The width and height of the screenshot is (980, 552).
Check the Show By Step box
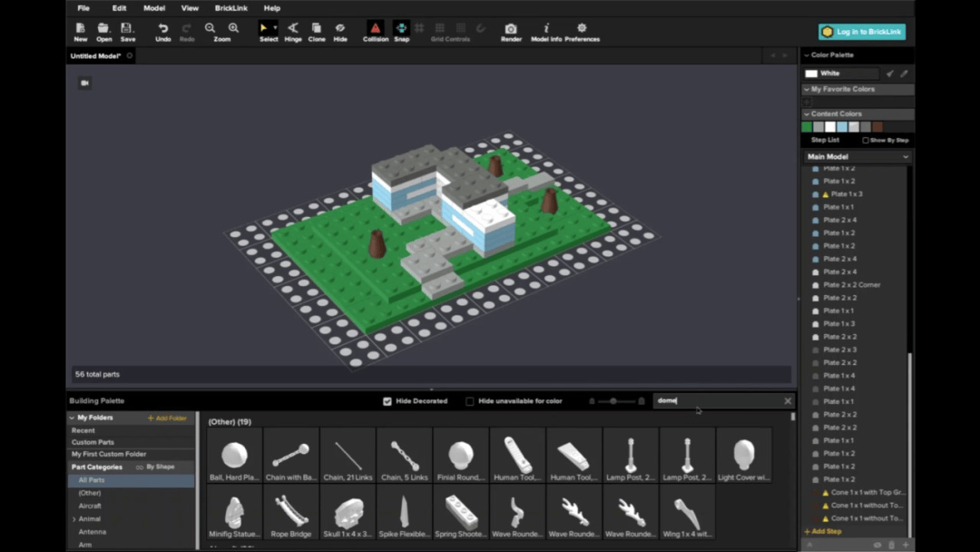click(866, 141)
